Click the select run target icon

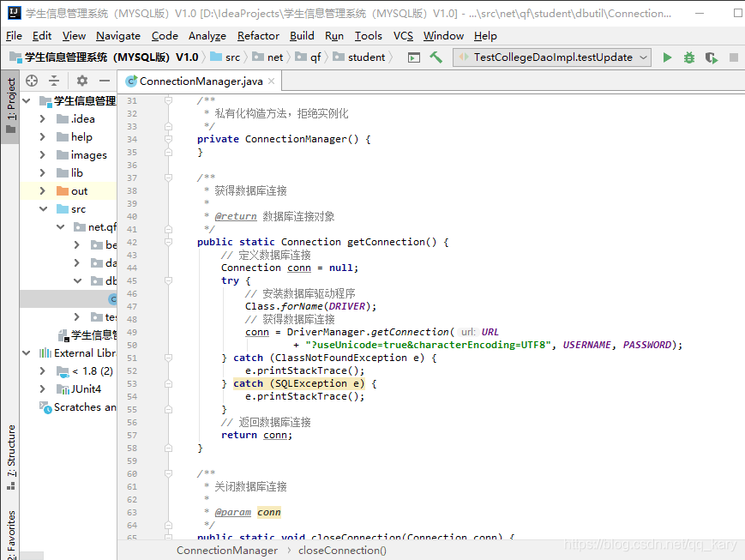coord(414,57)
